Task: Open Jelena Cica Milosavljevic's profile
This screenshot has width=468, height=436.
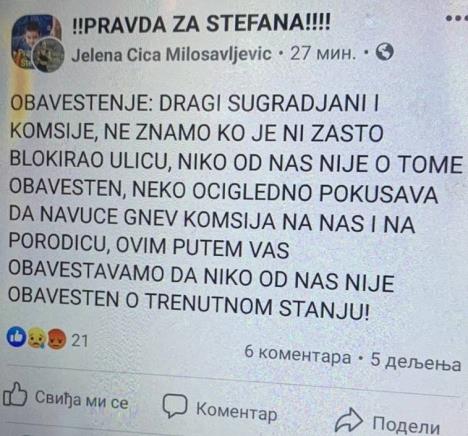Action: (x=172, y=53)
